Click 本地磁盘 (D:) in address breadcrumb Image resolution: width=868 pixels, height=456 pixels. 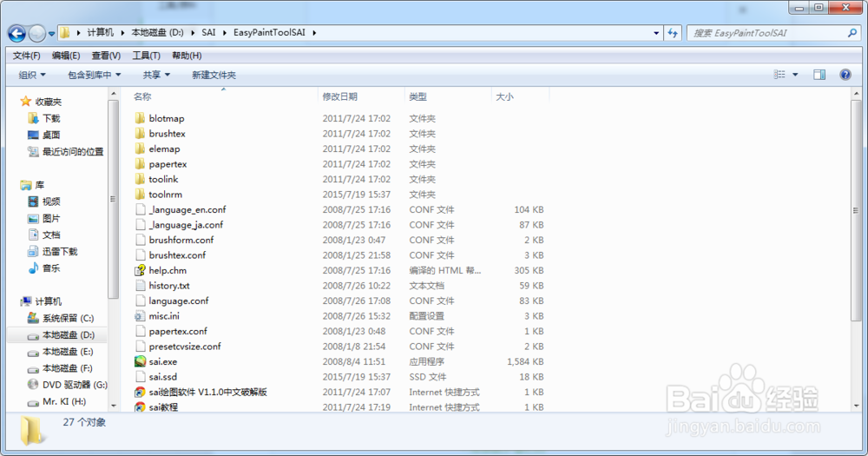coord(157,33)
